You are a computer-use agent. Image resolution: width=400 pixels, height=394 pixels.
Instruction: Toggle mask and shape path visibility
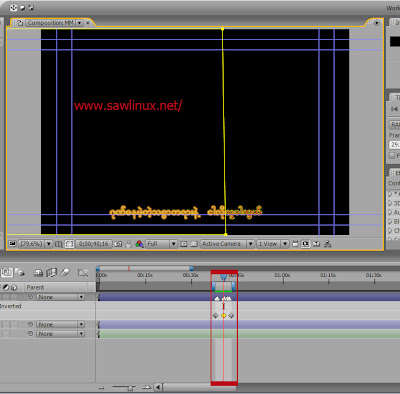(69, 244)
